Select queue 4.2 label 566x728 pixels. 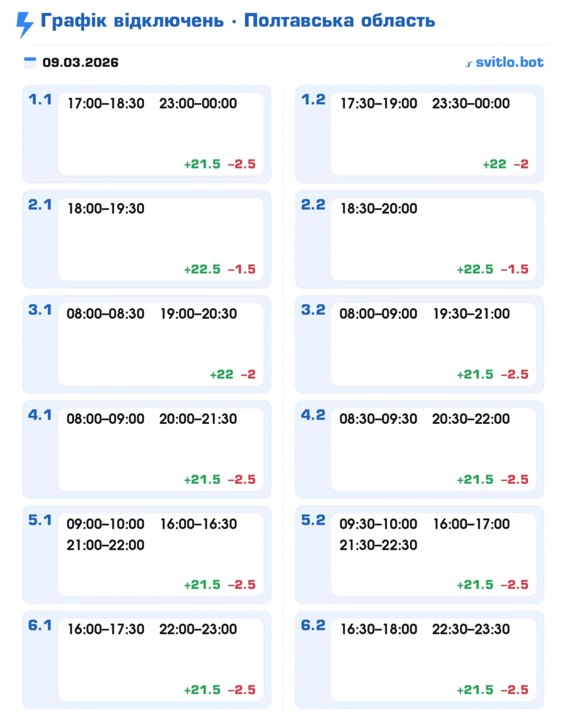[x=313, y=415]
